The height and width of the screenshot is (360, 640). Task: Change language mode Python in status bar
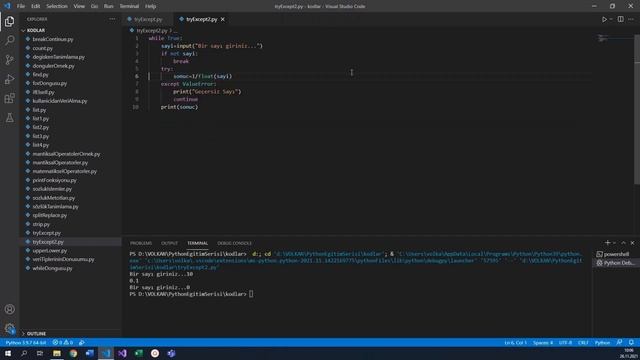602,342
